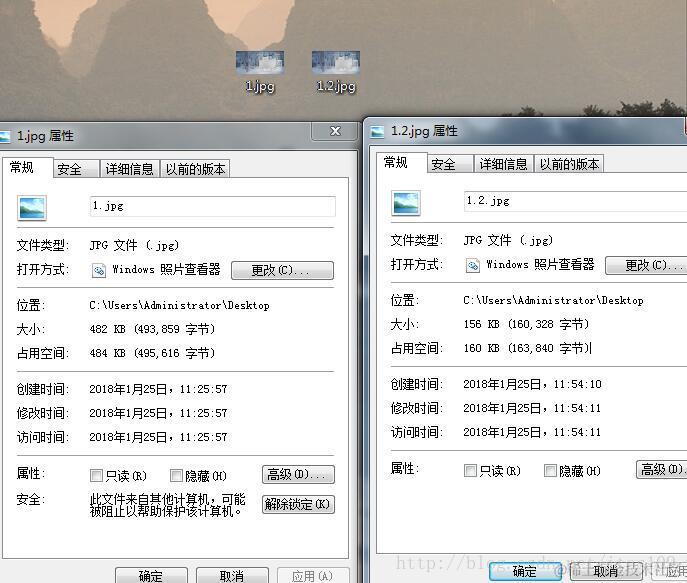The width and height of the screenshot is (687, 583).
Task: Enable 隐藏 checkbox in 1.2.jpg properties
Action: pyautogui.click(x=550, y=470)
